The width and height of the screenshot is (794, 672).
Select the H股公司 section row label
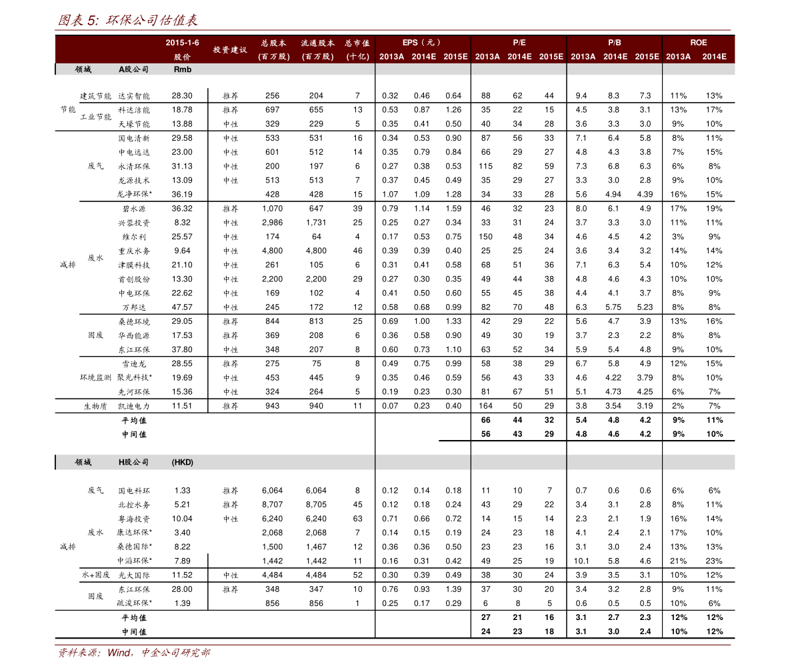tap(133, 462)
